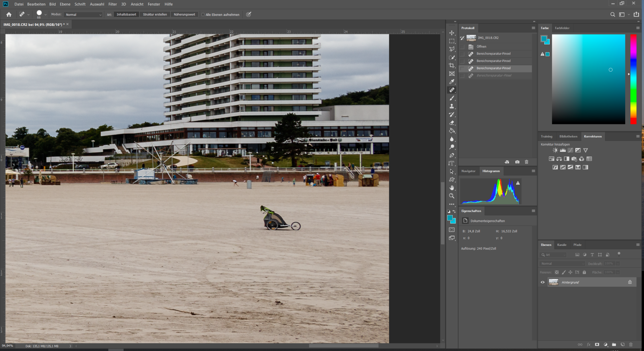The height and width of the screenshot is (351, 644).
Task: Open the Filter menu
Action: pyautogui.click(x=113, y=4)
